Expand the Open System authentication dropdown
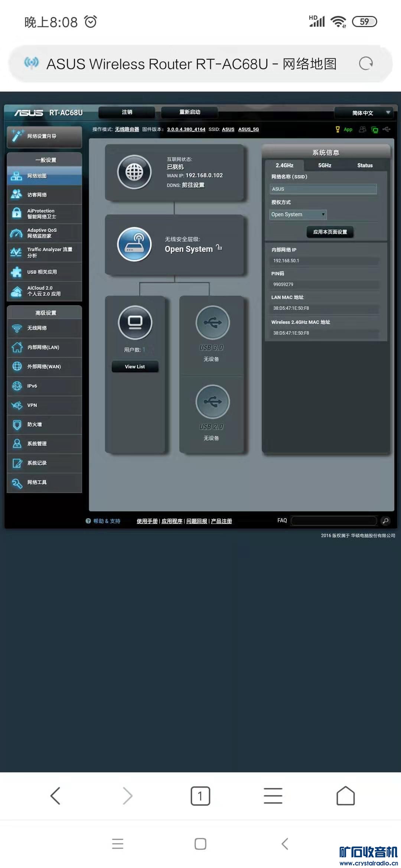This screenshot has height=868, width=401. (298, 214)
